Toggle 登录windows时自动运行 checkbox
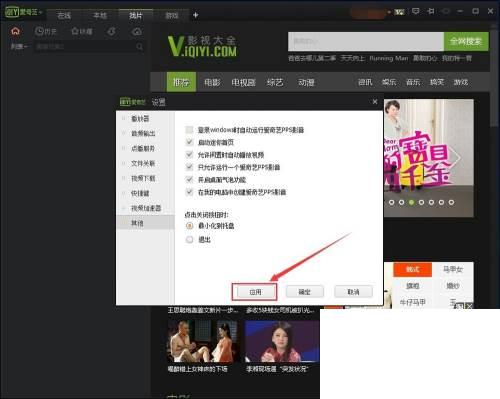500x399 pixels. 189,130
